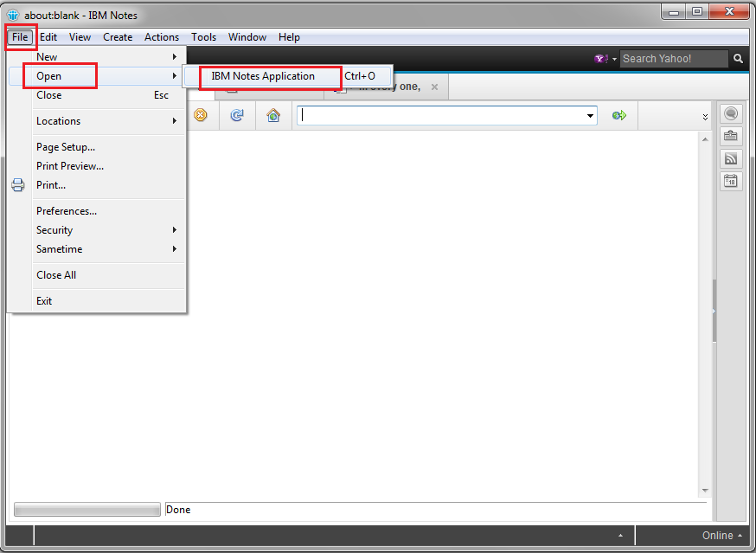Select Print Preview... menu item
Screen dimensions: 756x553
[96, 166]
